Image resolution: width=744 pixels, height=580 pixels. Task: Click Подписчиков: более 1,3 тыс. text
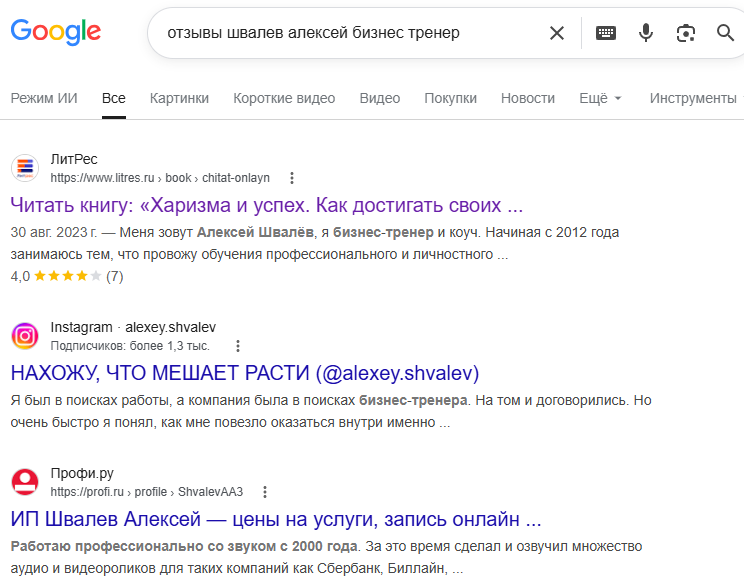(x=130, y=346)
